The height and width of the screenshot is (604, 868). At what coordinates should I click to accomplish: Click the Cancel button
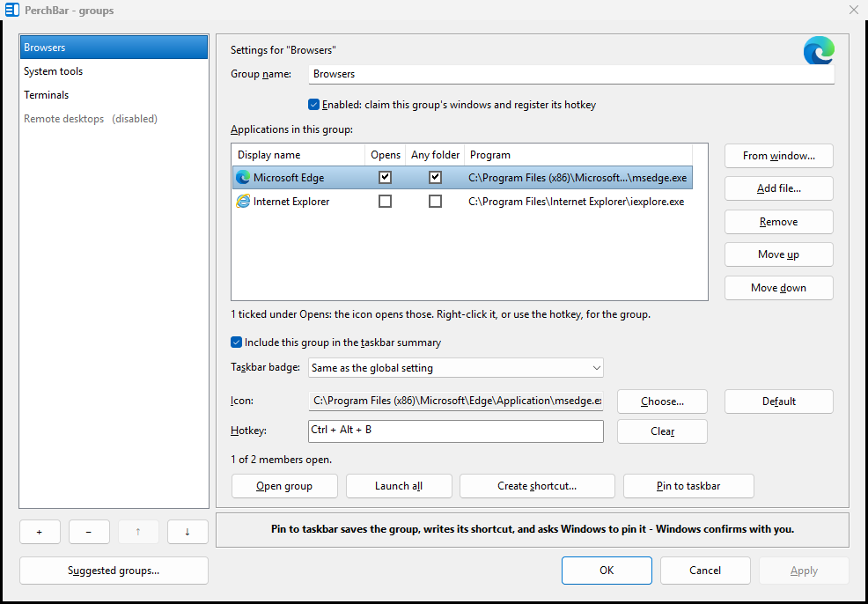(705, 571)
